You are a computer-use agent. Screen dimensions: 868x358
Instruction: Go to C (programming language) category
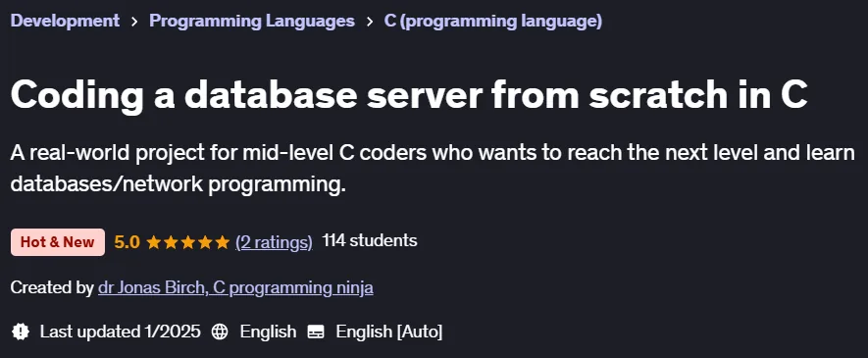coord(492,21)
